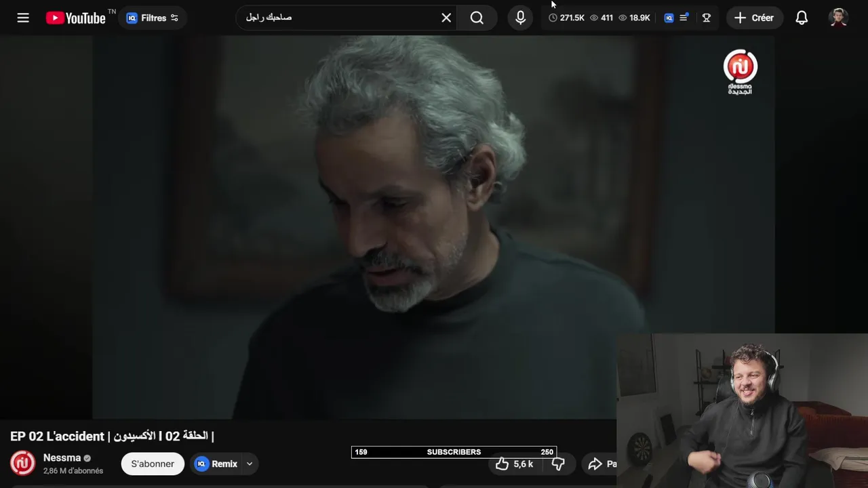This screenshot has width=868, height=488.
Task: Start voice search with microphone
Action: pos(520,18)
